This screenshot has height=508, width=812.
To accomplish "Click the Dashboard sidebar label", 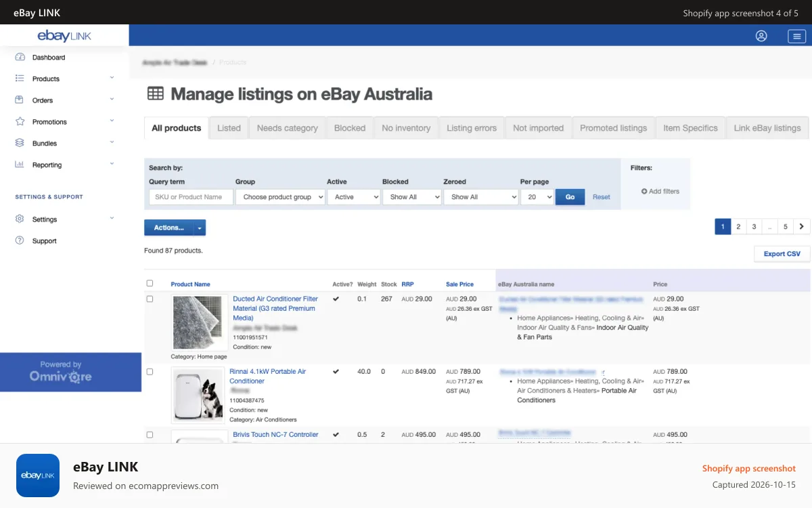I will pyautogui.click(x=49, y=58).
